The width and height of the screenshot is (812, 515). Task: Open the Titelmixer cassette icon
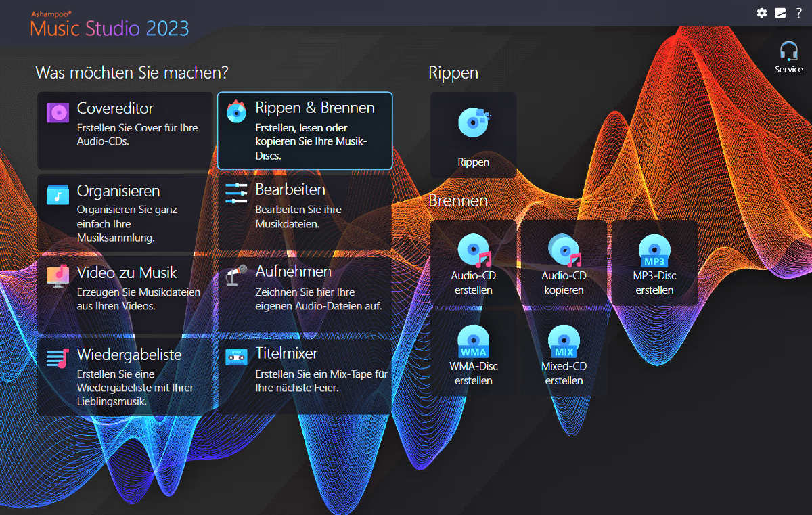[x=236, y=357]
